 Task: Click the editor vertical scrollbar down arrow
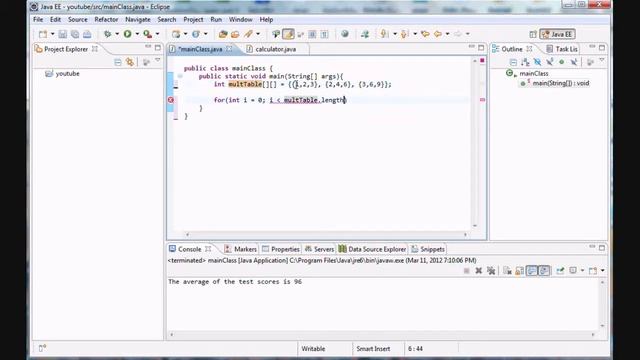[x=475, y=226]
